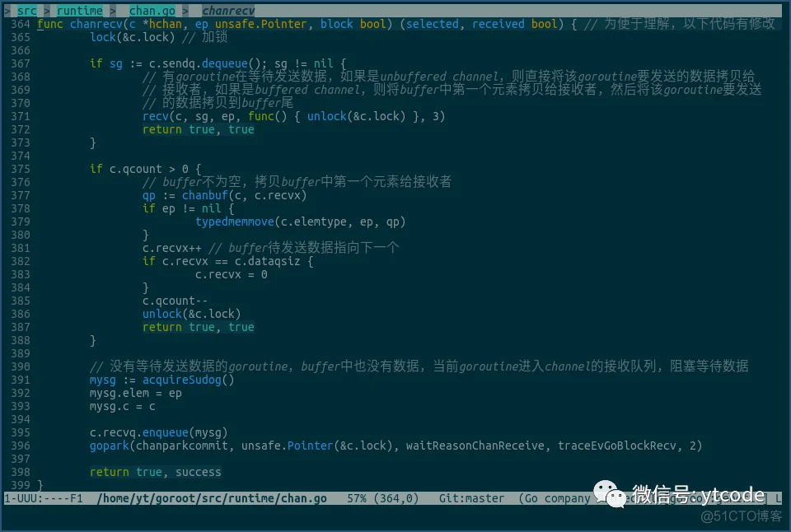Click 'recv' call on line 371
This screenshot has height=532, width=791.
156,116
